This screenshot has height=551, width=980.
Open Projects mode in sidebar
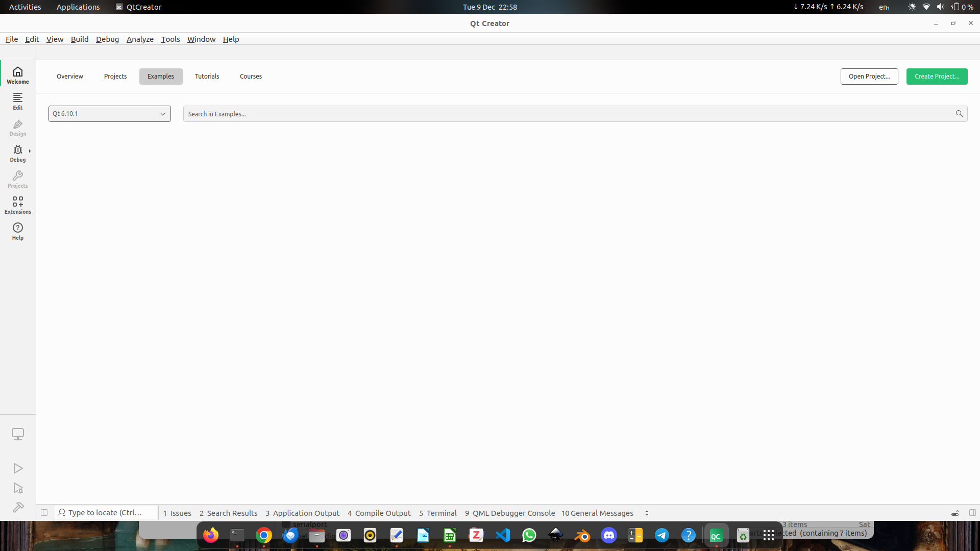pos(18,179)
